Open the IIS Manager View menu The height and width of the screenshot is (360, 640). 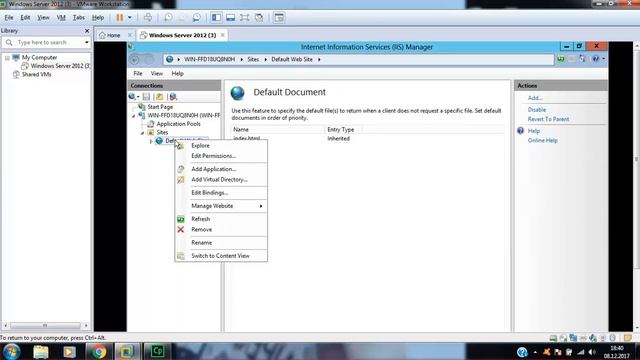click(157, 73)
